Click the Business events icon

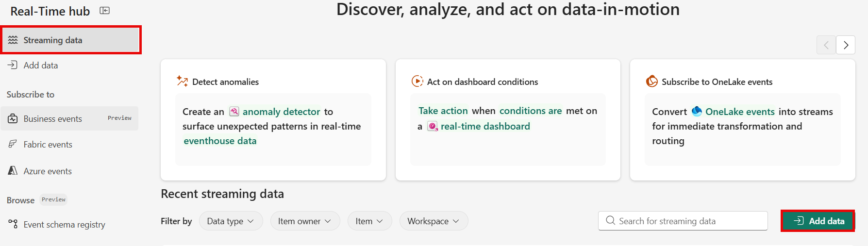pos(13,118)
